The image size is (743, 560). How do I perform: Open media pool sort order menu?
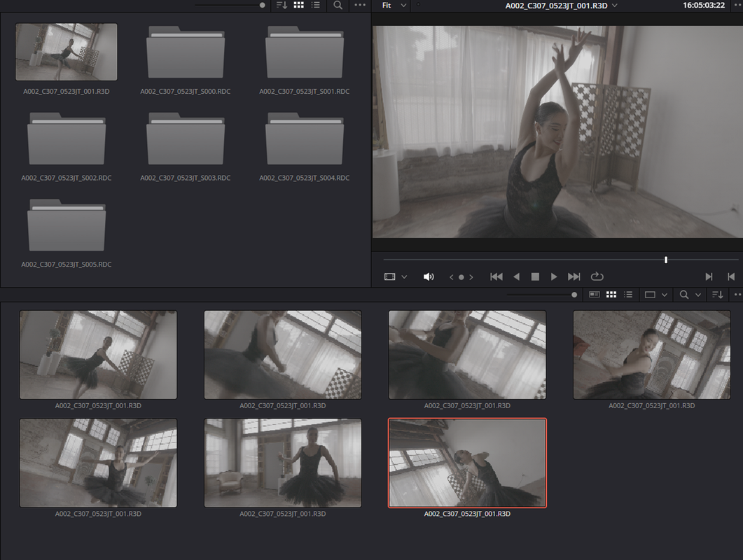[x=717, y=295]
